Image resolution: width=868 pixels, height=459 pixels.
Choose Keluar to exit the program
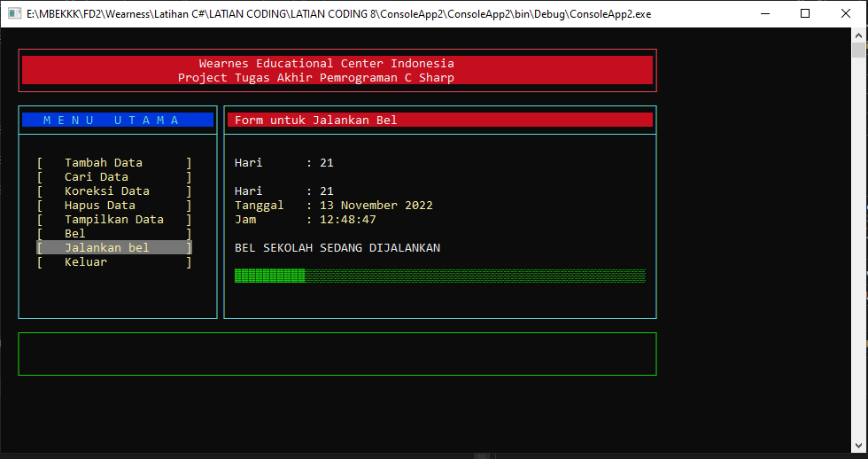tap(86, 262)
